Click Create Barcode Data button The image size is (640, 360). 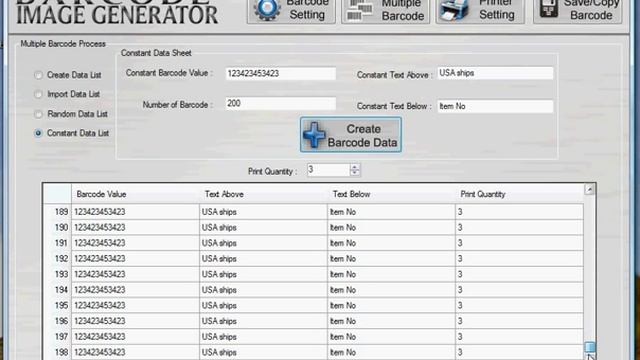pyautogui.click(x=351, y=135)
